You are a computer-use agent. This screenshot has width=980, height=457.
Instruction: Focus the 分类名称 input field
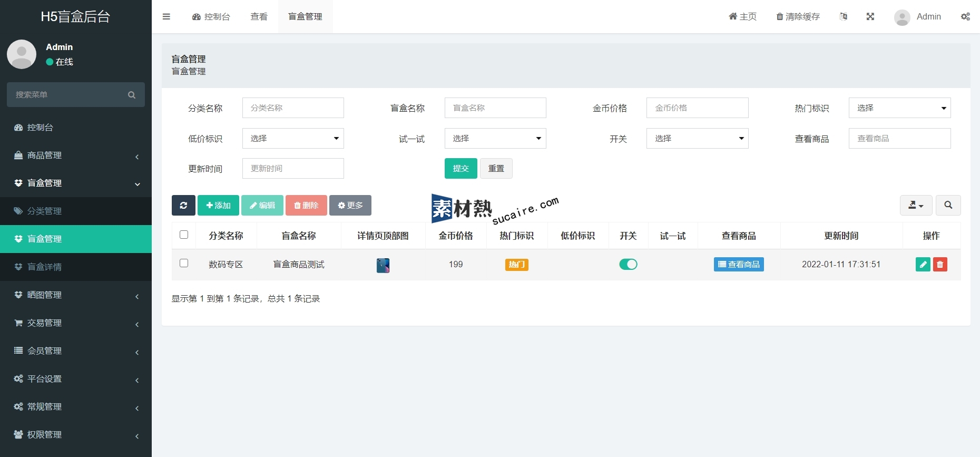click(x=293, y=108)
